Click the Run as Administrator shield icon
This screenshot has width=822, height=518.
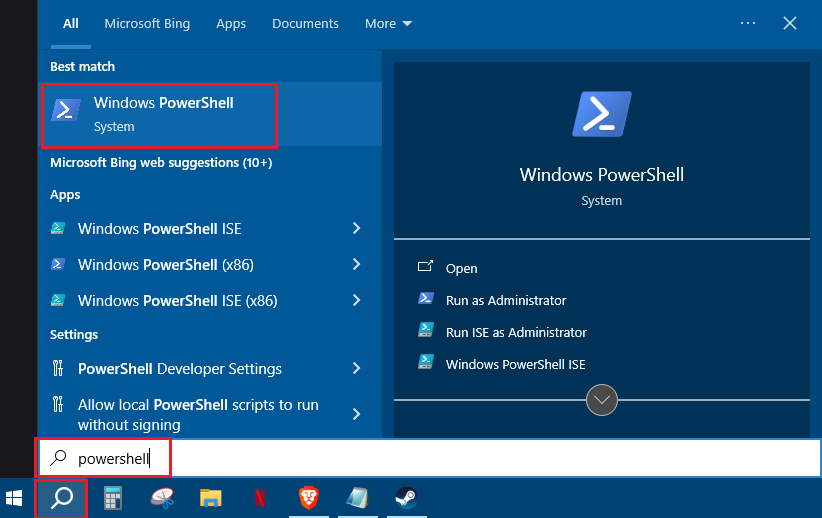coord(425,298)
